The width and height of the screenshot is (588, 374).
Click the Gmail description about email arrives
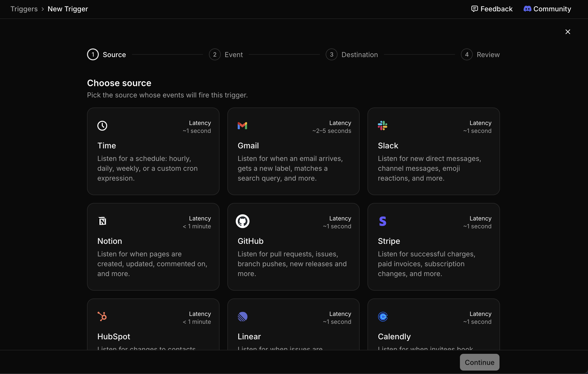click(290, 168)
